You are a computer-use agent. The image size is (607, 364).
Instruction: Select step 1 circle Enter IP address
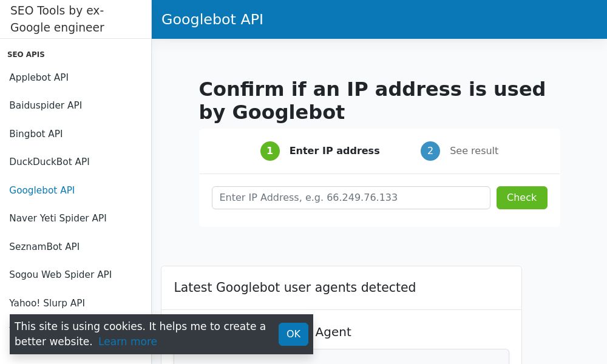point(270,151)
